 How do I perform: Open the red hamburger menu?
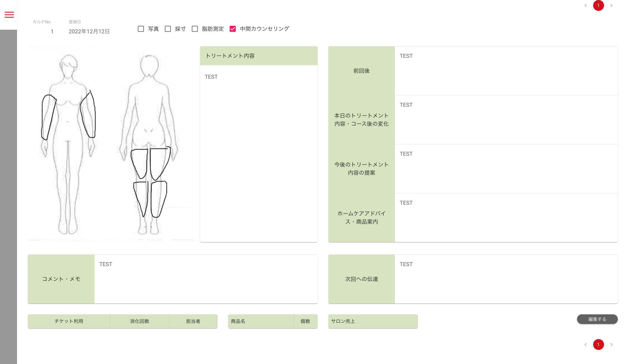point(9,15)
